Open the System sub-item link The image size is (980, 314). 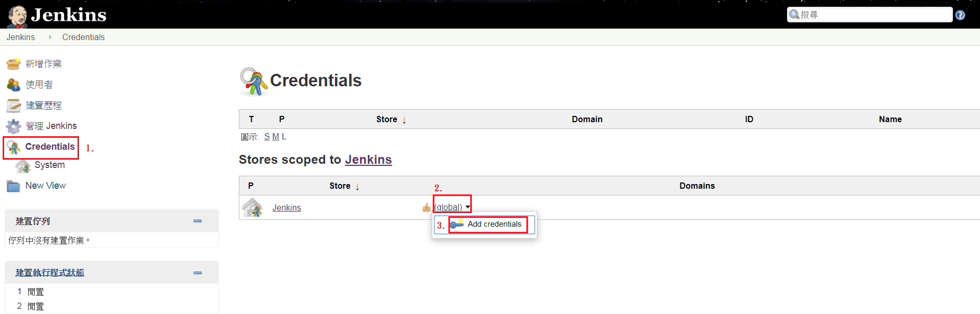click(x=49, y=165)
